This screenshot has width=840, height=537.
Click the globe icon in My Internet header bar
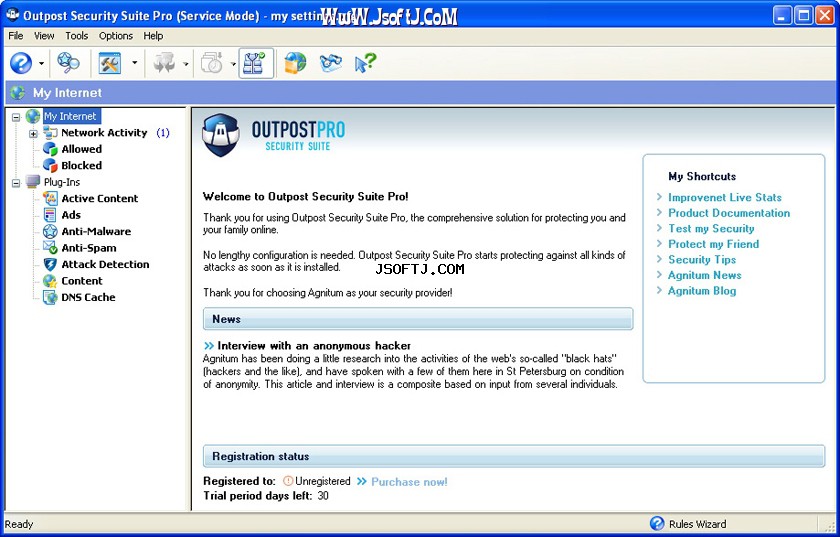[x=18, y=93]
